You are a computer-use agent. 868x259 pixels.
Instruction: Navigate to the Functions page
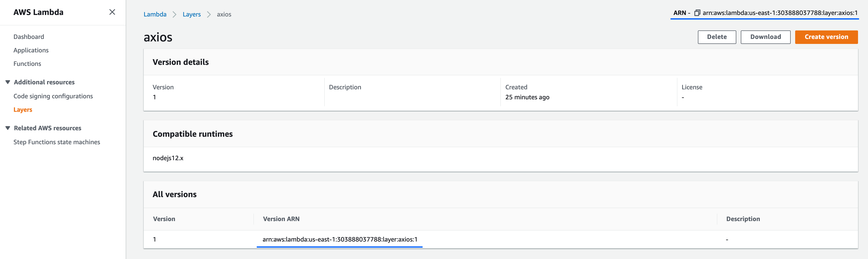point(27,63)
